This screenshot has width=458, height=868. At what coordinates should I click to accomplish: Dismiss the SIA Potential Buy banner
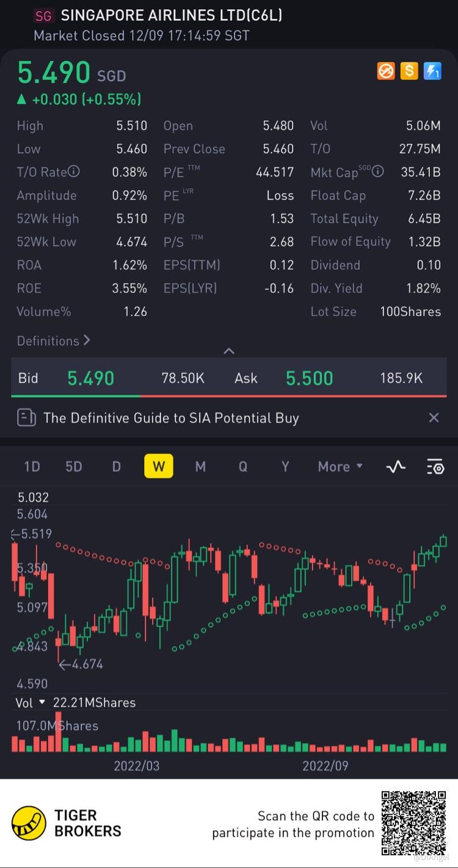point(434,418)
